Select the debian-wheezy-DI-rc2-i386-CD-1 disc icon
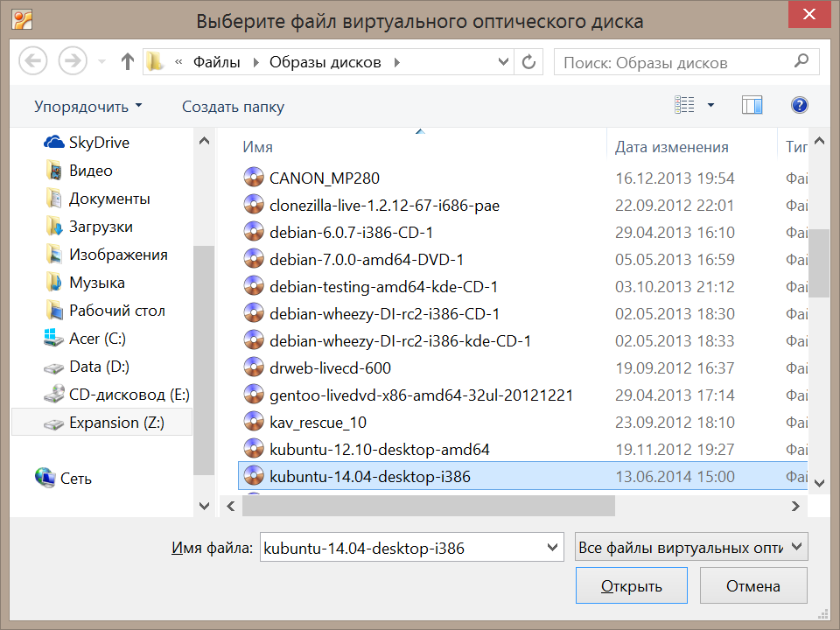The image size is (840, 630). (x=254, y=313)
